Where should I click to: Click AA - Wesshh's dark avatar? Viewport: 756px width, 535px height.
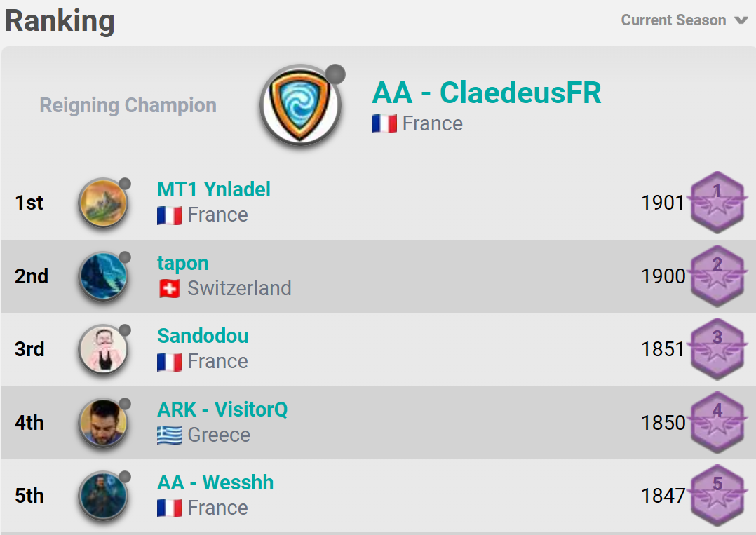(103, 496)
